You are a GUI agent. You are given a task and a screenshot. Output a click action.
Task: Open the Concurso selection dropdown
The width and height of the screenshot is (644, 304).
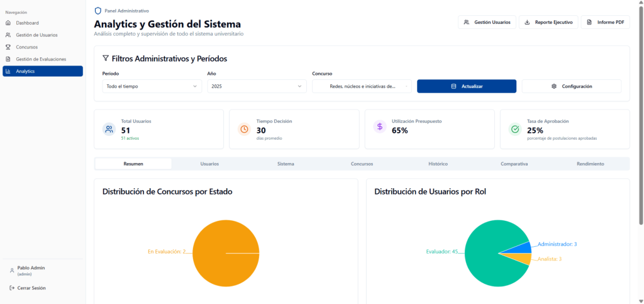coord(362,86)
